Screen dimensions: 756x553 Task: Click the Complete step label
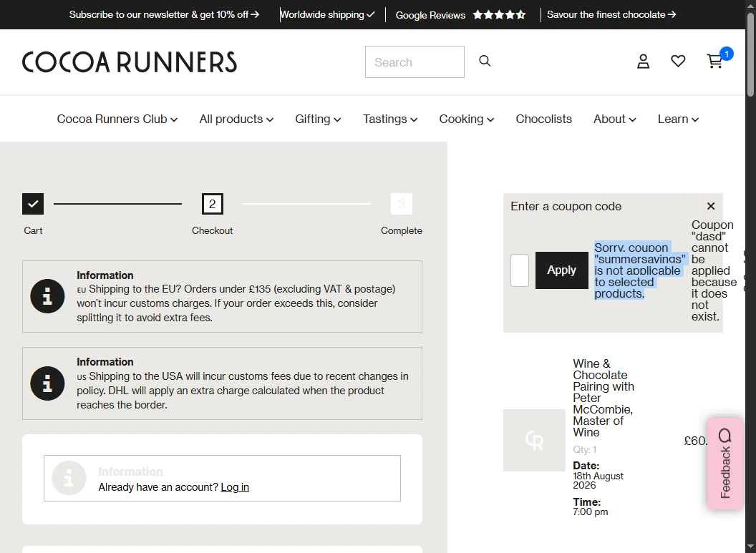(x=401, y=231)
